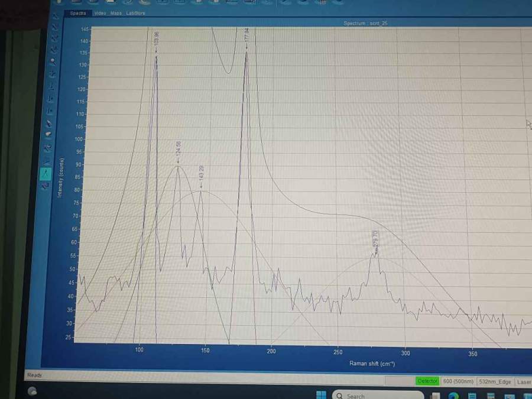The height and width of the screenshot is (399, 532).
Task: Select the 103.86 peak label
Action: pyautogui.click(x=157, y=38)
